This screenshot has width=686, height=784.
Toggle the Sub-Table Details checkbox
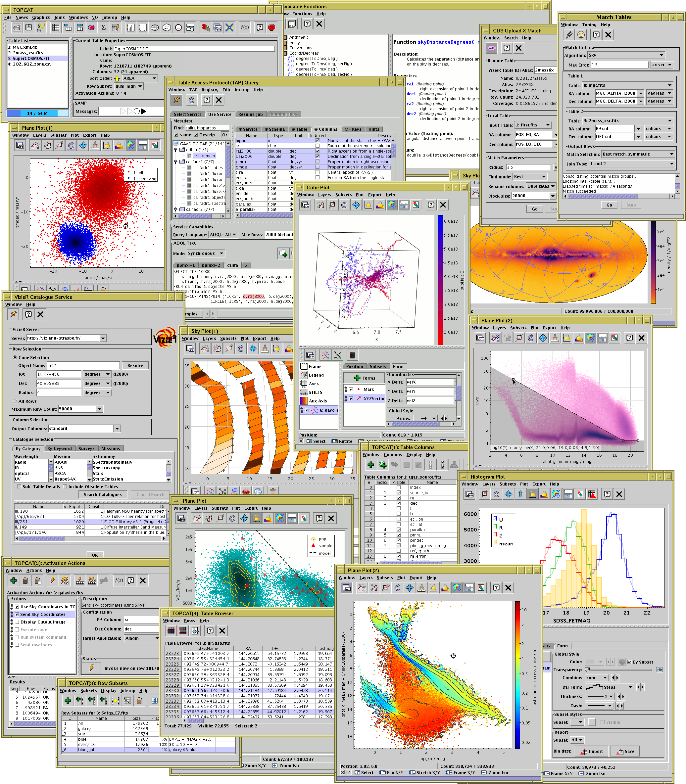click(19, 487)
